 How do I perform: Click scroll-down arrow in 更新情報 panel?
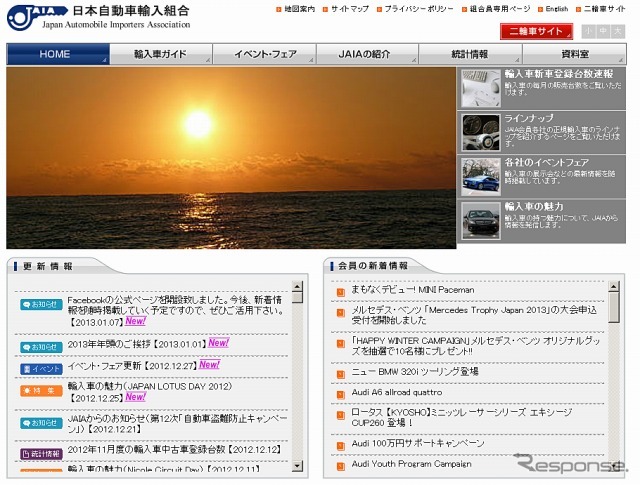pyautogui.click(x=298, y=465)
